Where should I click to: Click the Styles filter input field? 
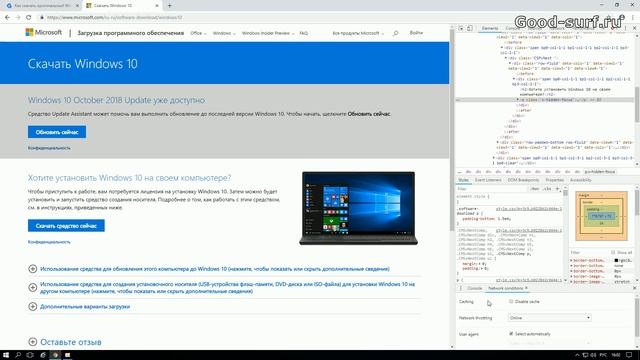[x=492, y=189]
